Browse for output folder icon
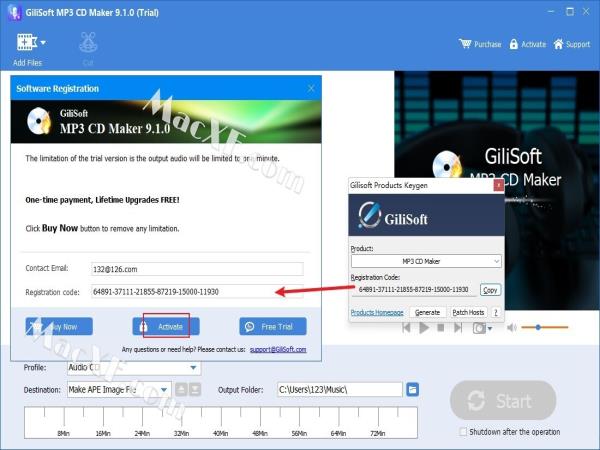This screenshot has height=450, width=600. (412, 390)
